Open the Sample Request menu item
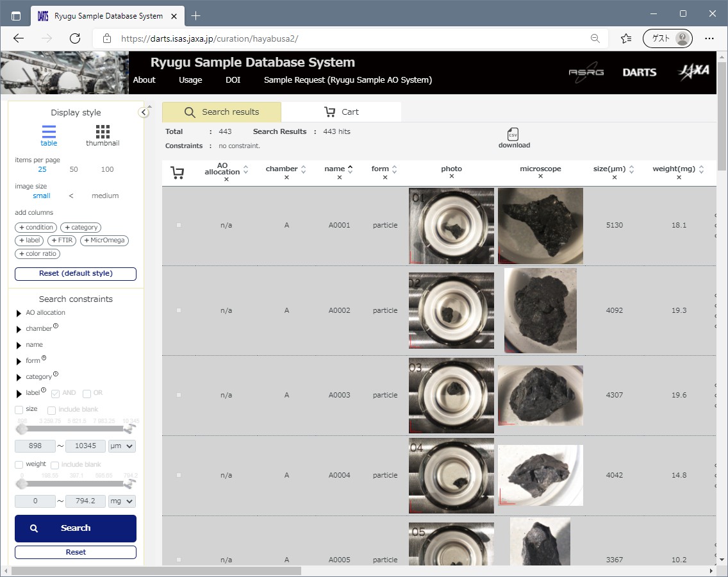Screen dimensions: 728x577 pyautogui.click(x=347, y=80)
